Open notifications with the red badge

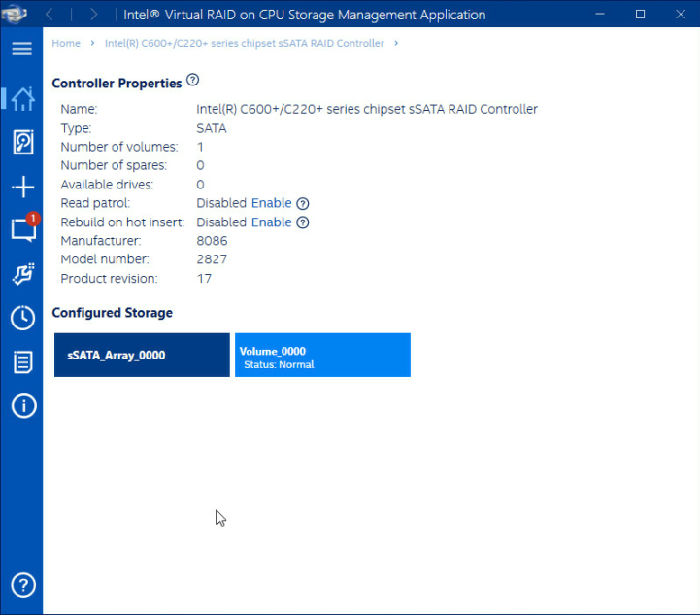(24, 228)
